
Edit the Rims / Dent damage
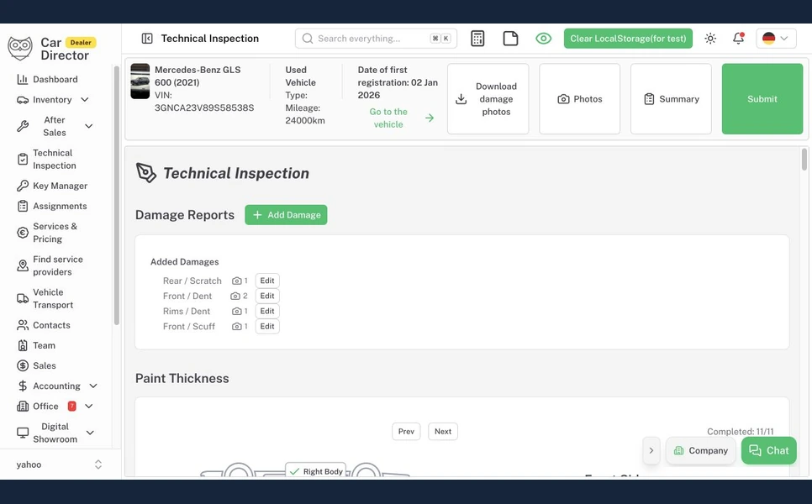coord(267,311)
